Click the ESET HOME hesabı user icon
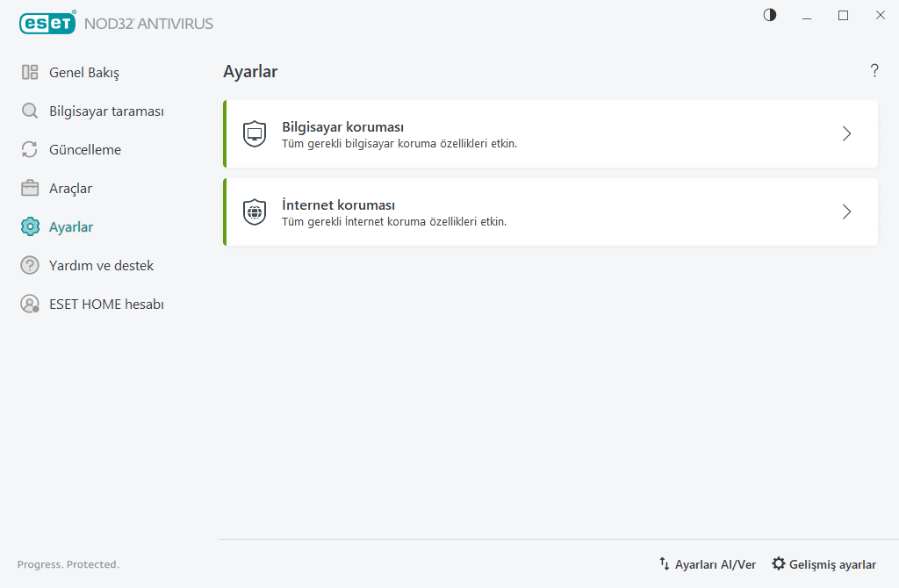 click(x=30, y=305)
